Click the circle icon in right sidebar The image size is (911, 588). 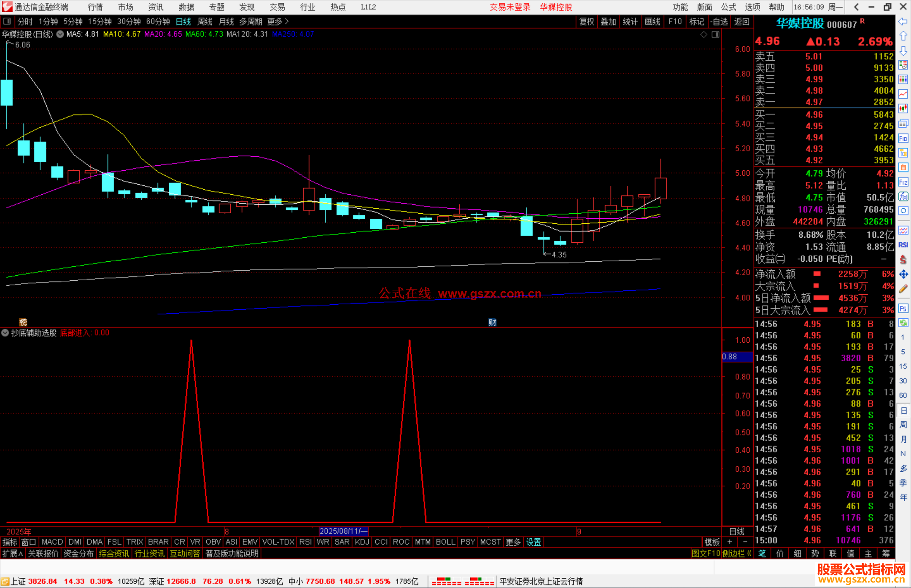pyautogui.click(x=903, y=211)
